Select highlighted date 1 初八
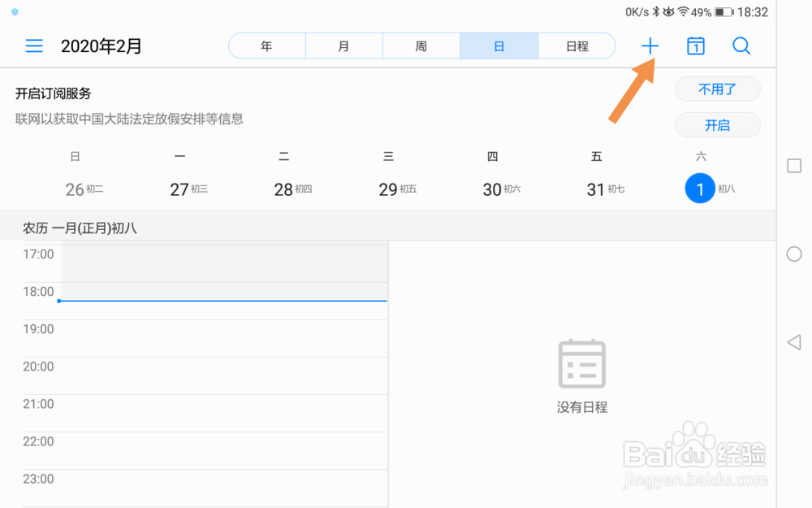The image size is (812, 508). pyautogui.click(x=700, y=189)
